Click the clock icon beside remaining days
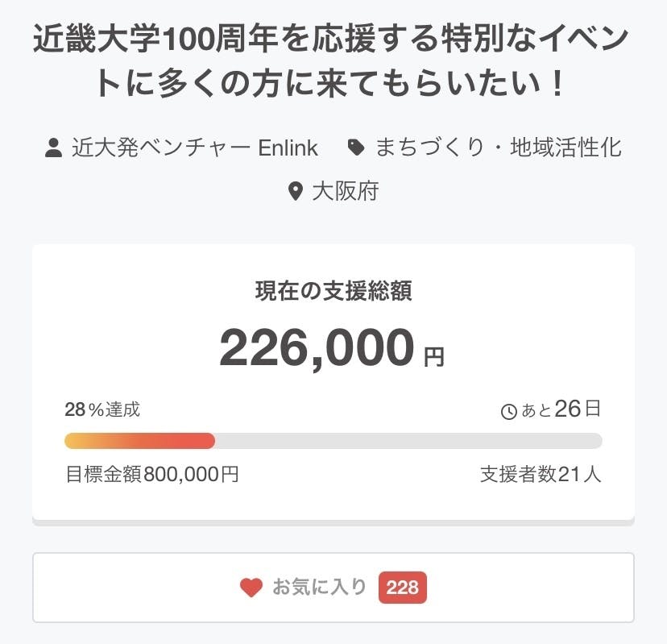Viewport: 667px width, 644px height. pyautogui.click(x=509, y=412)
